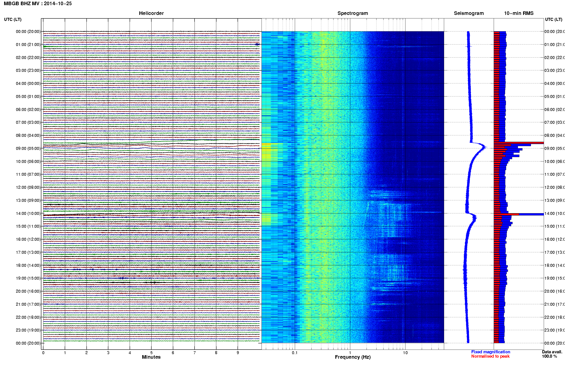Click the 10:00 (06:00) time label on Helicorder axis

pyautogui.click(x=28, y=161)
